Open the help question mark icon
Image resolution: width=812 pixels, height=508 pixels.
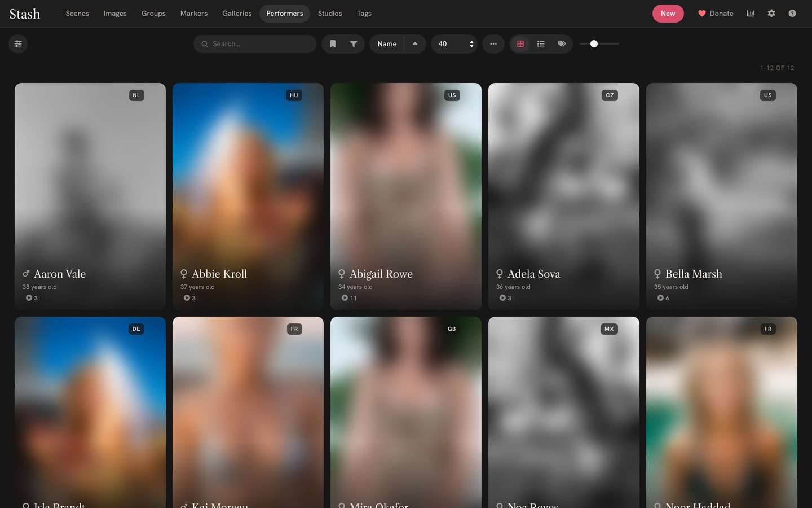[792, 14]
